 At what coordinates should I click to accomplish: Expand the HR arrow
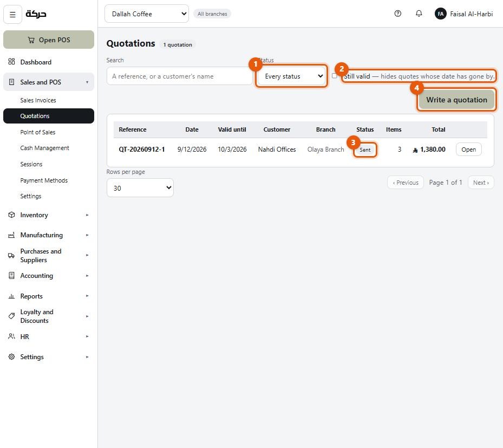87,336
